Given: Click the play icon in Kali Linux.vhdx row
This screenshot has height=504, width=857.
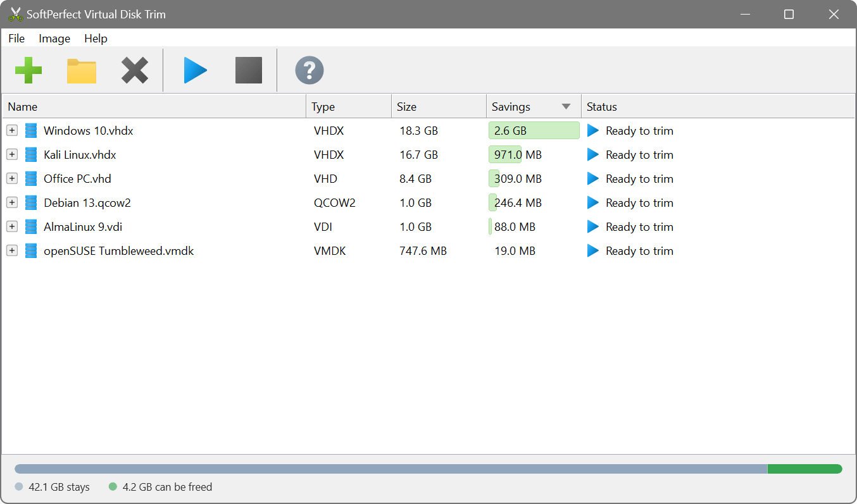Looking at the screenshot, I should point(593,155).
